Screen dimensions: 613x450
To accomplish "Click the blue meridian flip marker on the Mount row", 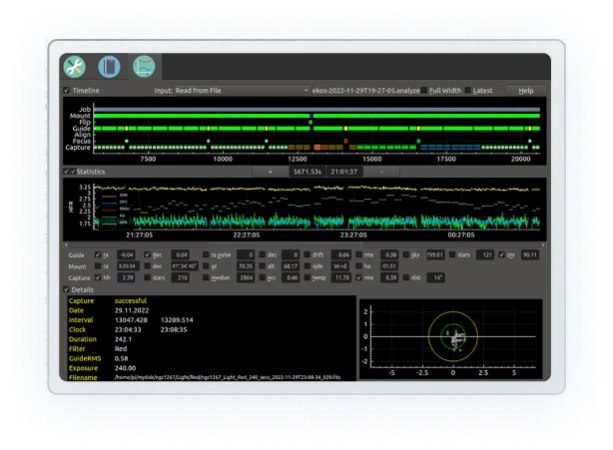I will [311, 116].
